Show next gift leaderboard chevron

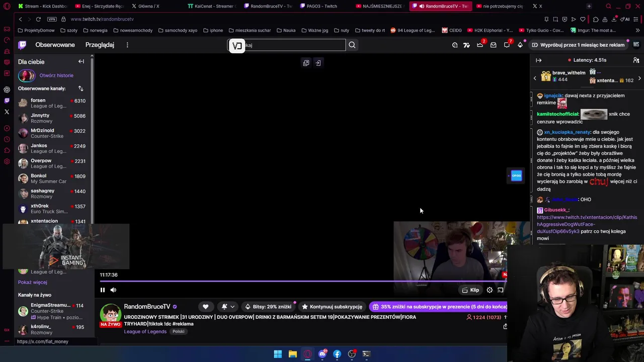(639, 78)
